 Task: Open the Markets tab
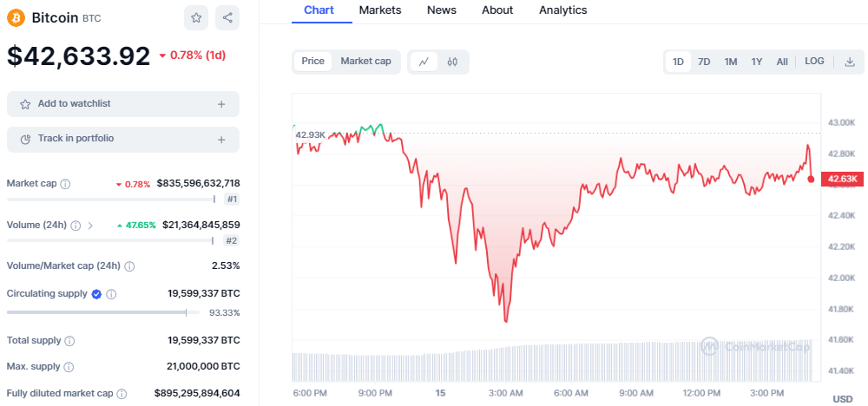(380, 10)
